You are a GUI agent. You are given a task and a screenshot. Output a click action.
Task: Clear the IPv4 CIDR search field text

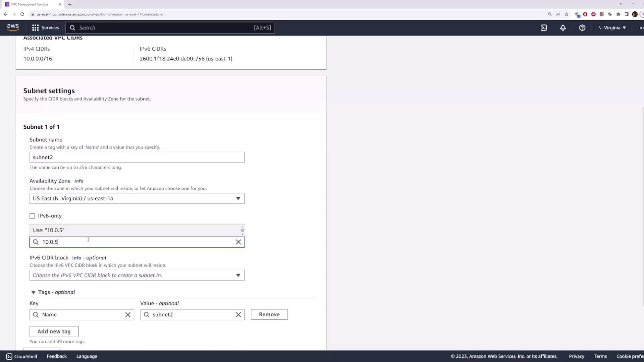(238, 242)
